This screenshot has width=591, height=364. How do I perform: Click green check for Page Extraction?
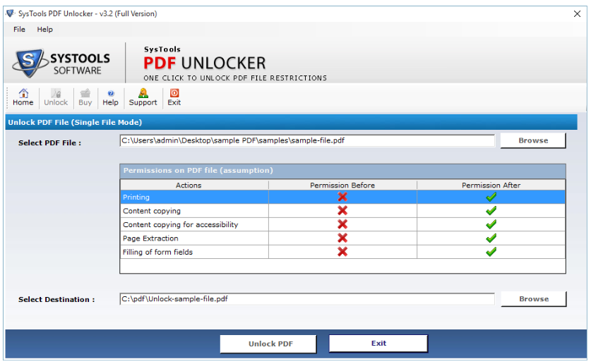[491, 238]
